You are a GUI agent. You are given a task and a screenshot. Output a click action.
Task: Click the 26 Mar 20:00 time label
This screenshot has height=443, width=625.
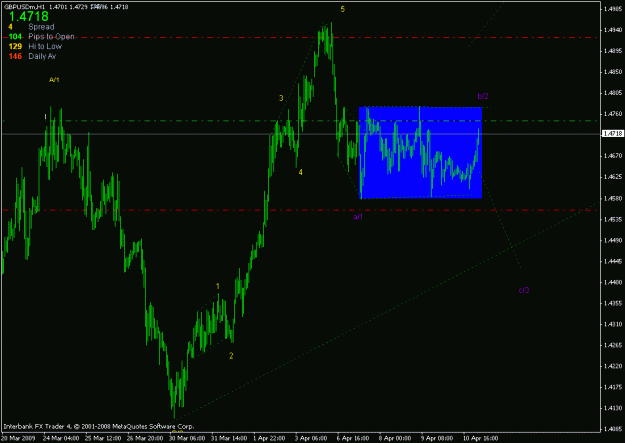145,438
